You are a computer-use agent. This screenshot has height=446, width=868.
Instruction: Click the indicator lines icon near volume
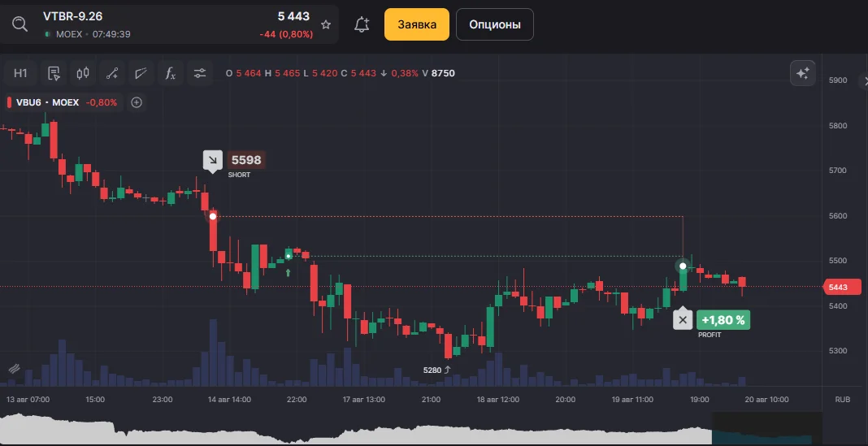(14, 369)
